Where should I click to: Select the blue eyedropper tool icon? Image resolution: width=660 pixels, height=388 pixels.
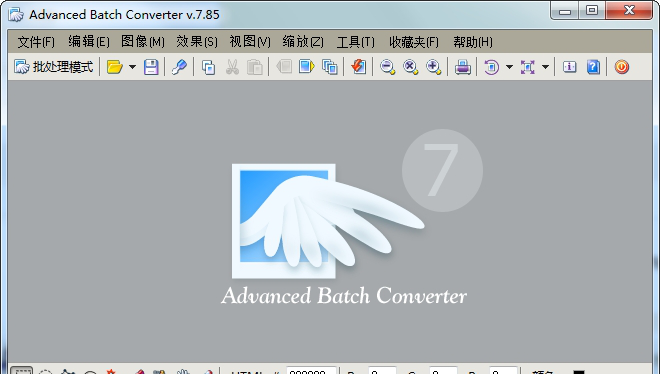click(x=179, y=67)
